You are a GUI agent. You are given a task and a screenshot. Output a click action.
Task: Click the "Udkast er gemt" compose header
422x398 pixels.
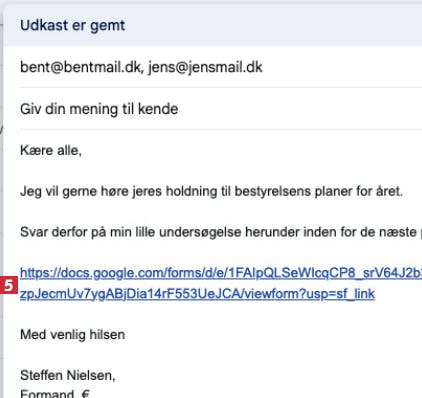pyautogui.click(x=73, y=26)
